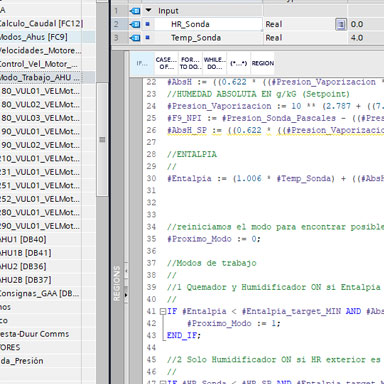This screenshot has height=384, width=384.
Task: Select Modo_Trabajo_AHU block in tree
Action: click(x=40, y=77)
